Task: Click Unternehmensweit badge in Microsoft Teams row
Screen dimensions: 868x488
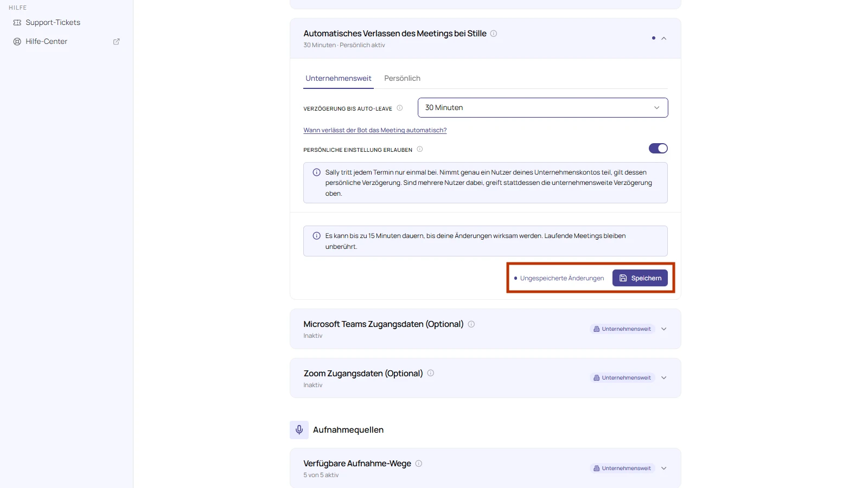Action: [x=622, y=329]
